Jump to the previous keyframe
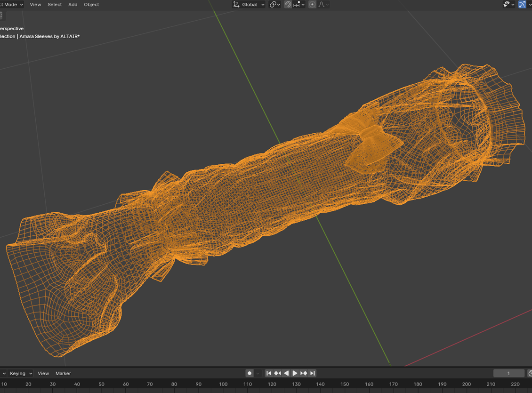This screenshot has height=393, width=532. click(x=278, y=373)
